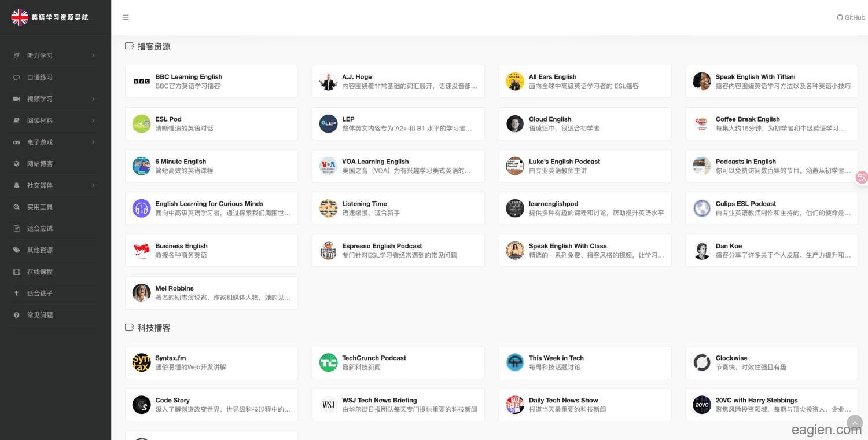This screenshot has height=440, width=868.
Task: Click the scroll back to top button
Action: tap(855, 423)
